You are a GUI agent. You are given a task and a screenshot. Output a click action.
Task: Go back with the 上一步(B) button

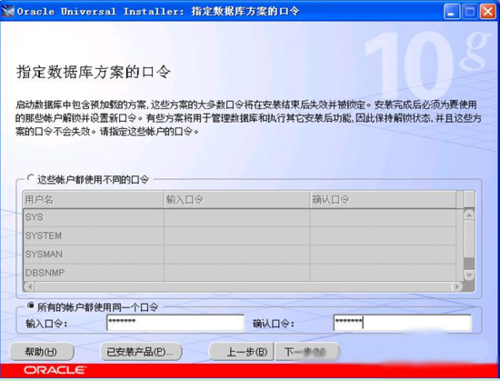pyautogui.click(x=242, y=352)
